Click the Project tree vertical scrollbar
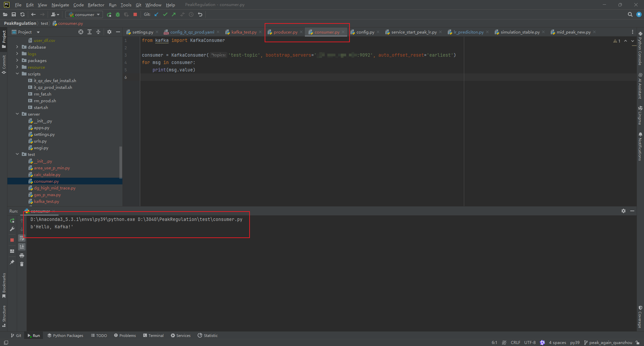Image resolution: width=644 pixels, height=346 pixels. point(121,163)
